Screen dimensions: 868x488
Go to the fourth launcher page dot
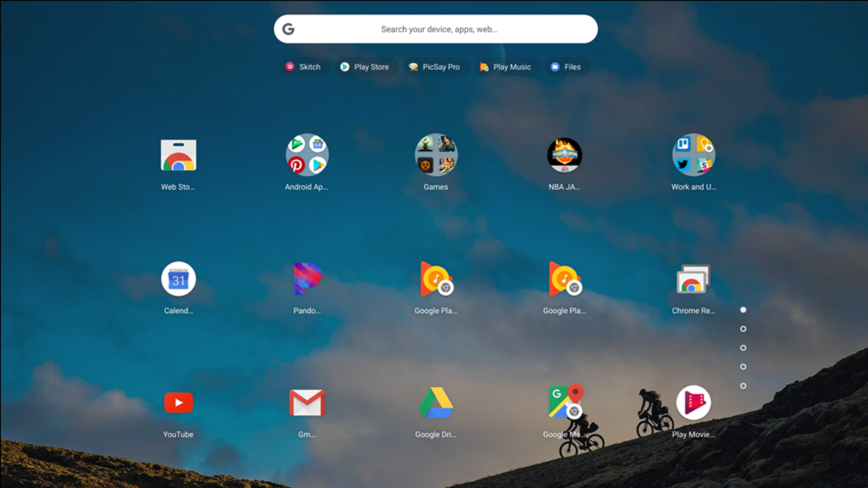pyautogui.click(x=743, y=367)
